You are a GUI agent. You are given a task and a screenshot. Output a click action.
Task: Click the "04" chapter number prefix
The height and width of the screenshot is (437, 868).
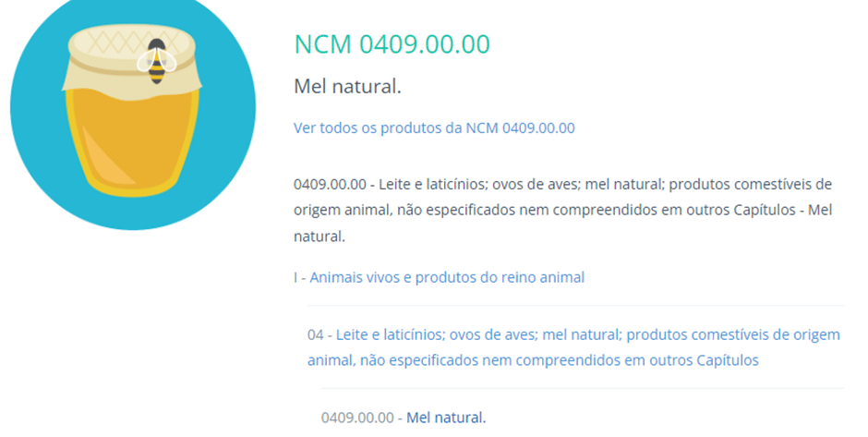(x=315, y=334)
